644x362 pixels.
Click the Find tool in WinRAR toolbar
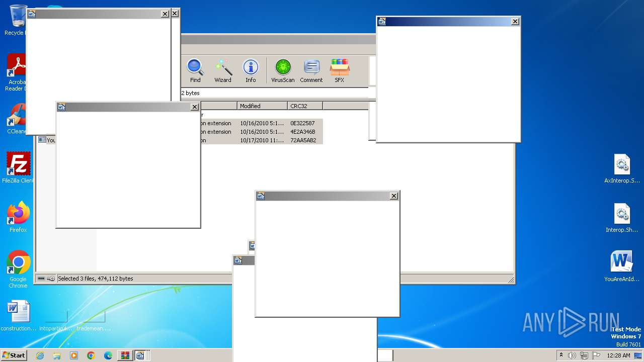195,71
